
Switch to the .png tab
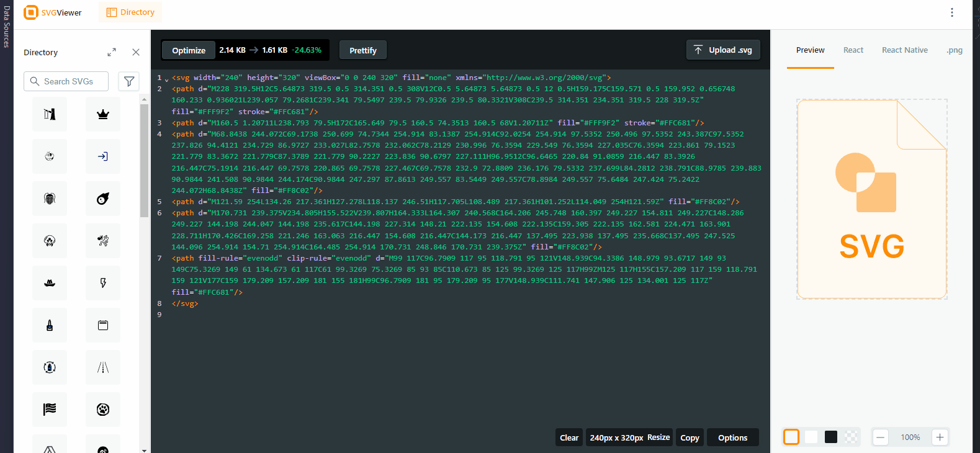[955, 50]
